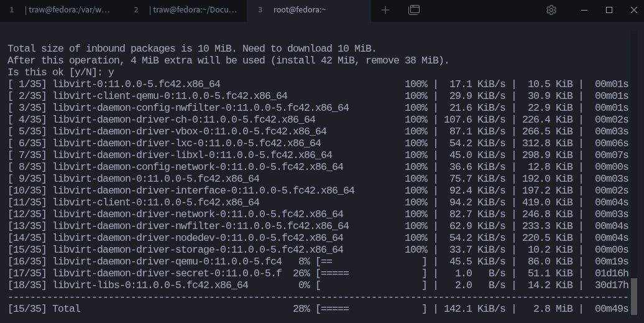The height and width of the screenshot is (323, 644).
Task: Click the 00m19s time estimate
Action: (x=612, y=261)
